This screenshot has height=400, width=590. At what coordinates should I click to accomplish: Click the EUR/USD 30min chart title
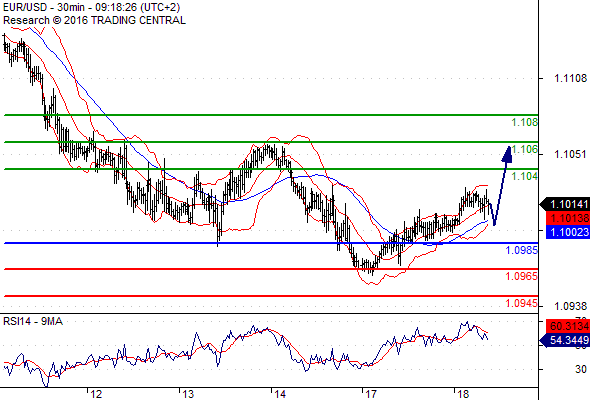[91, 8]
